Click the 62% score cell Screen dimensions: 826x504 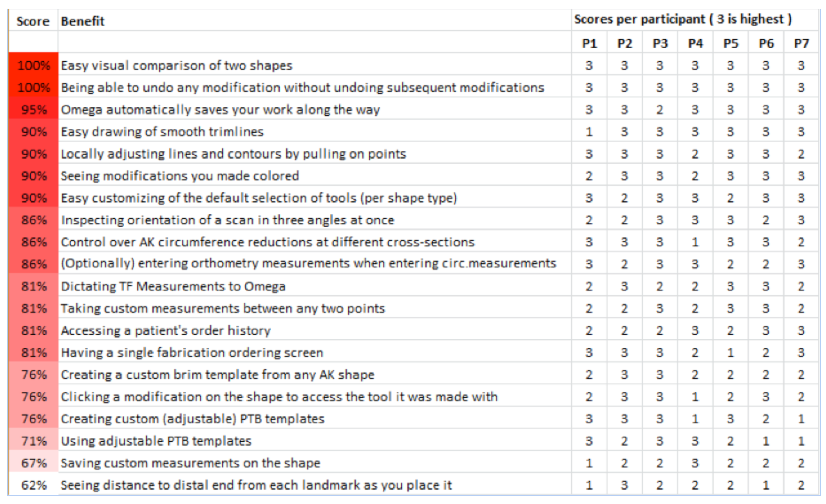point(34,485)
